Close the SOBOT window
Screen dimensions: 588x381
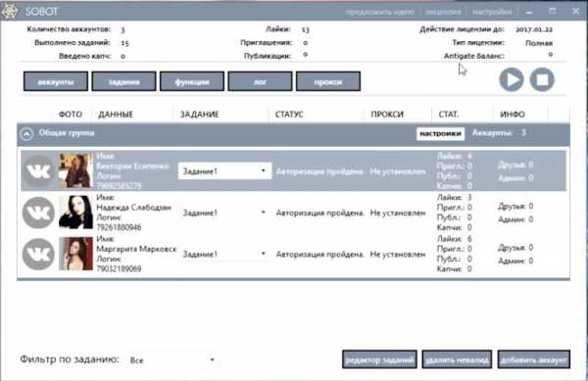[x=576, y=11]
